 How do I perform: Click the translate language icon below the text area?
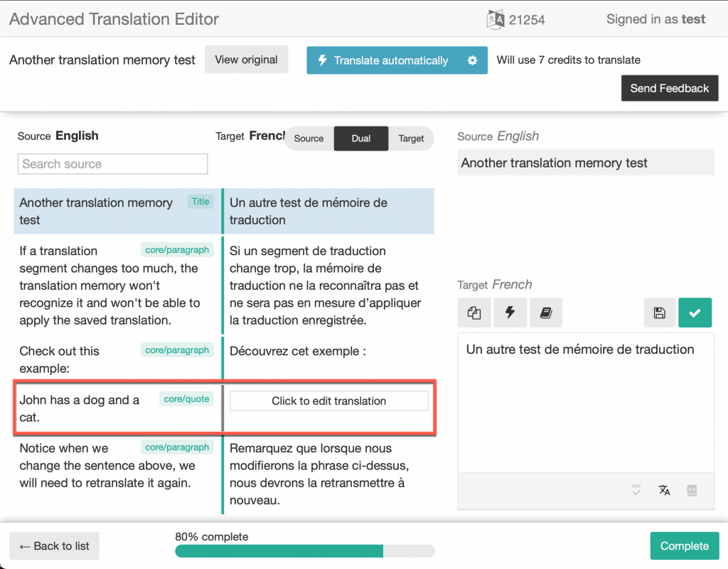664,489
